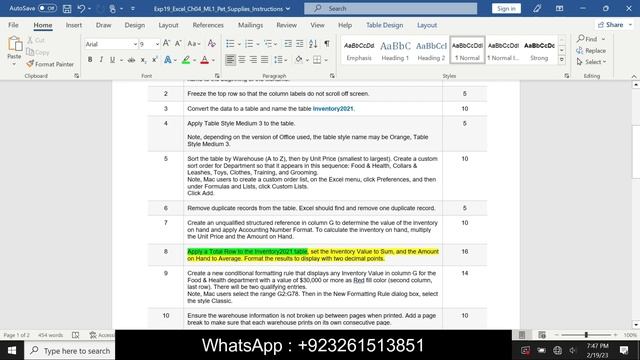
Task: Click Windows taskbar search box
Action: click(x=70, y=351)
